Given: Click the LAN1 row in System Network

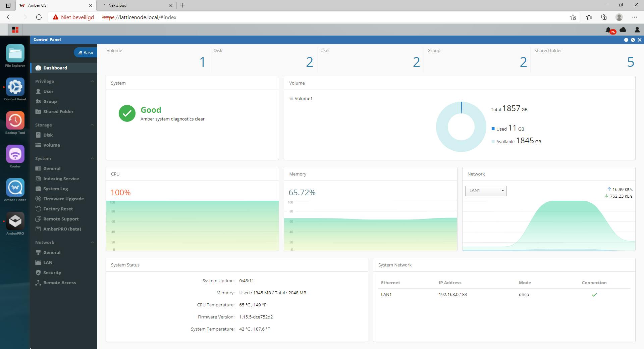Looking at the screenshot, I should click(x=504, y=294).
